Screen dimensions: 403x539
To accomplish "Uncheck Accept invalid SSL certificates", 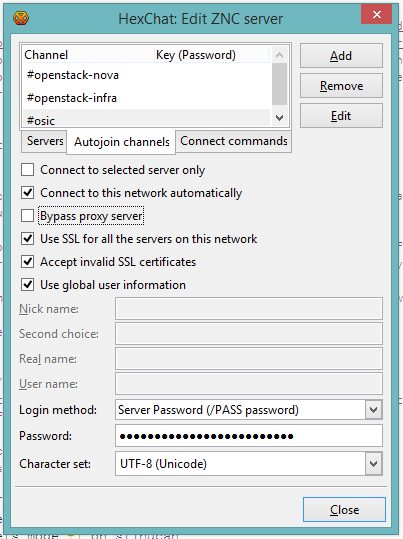I will (28, 262).
